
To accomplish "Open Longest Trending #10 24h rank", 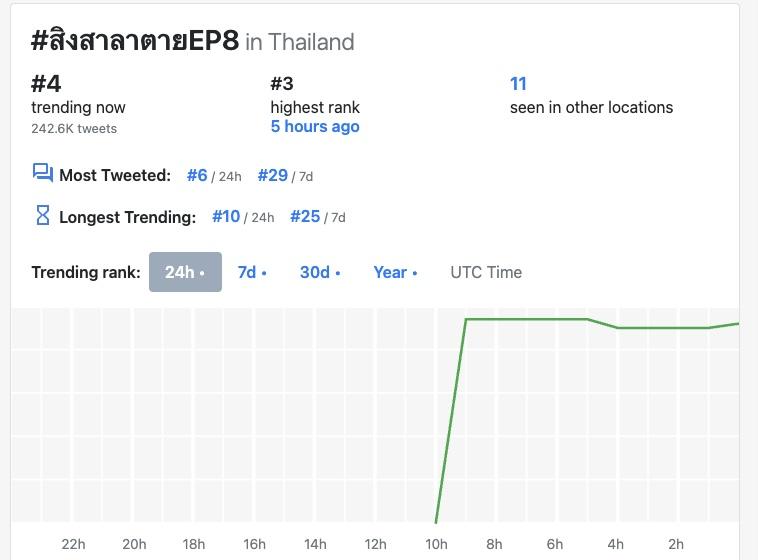I will point(226,216).
